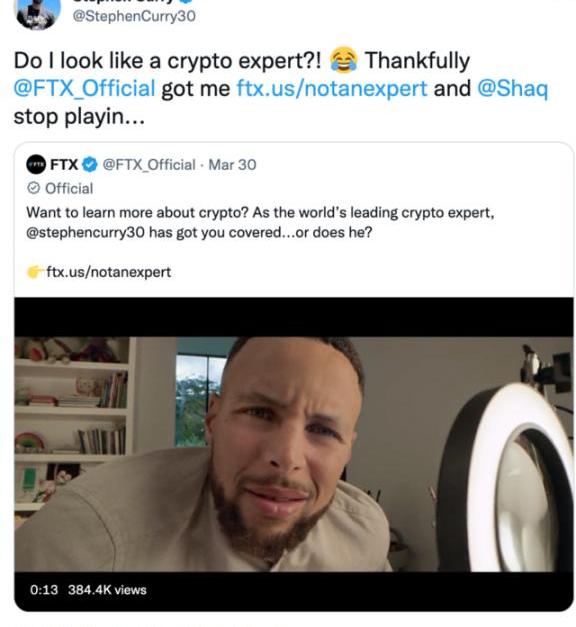
Task: Click the ring light area in video thumbnail
Action: pyautogui.click(x=510, y=476)
